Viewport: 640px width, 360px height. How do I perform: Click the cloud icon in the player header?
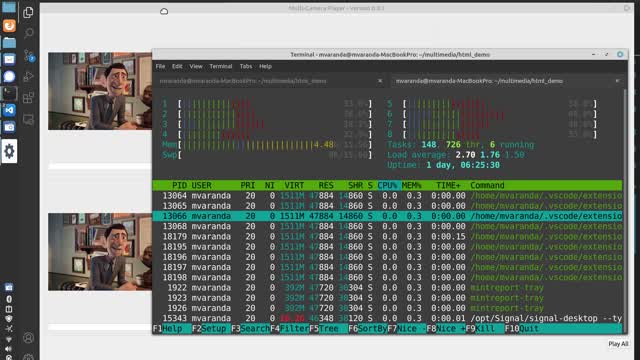click(x=164, y=11)
